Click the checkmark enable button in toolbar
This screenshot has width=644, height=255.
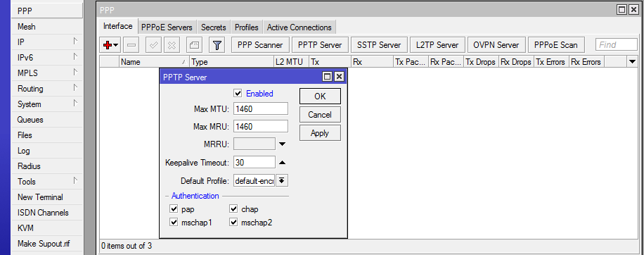153,45
